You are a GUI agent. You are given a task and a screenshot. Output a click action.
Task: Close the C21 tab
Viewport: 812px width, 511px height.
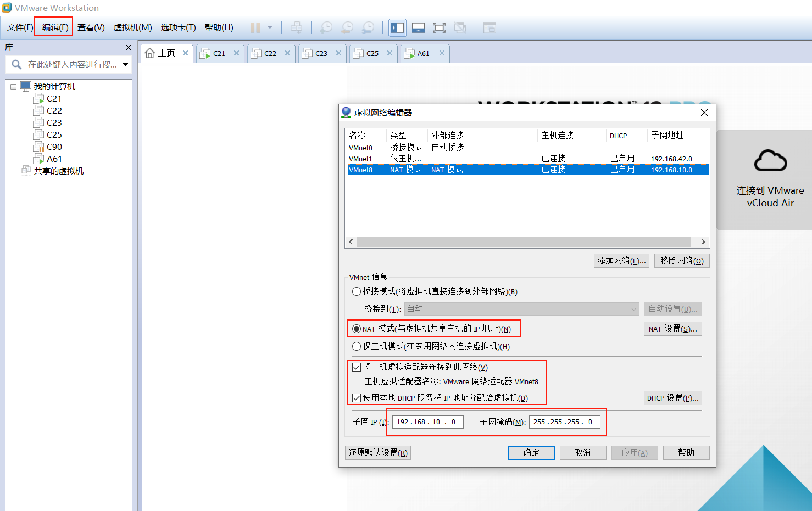[x=237, y=53]
